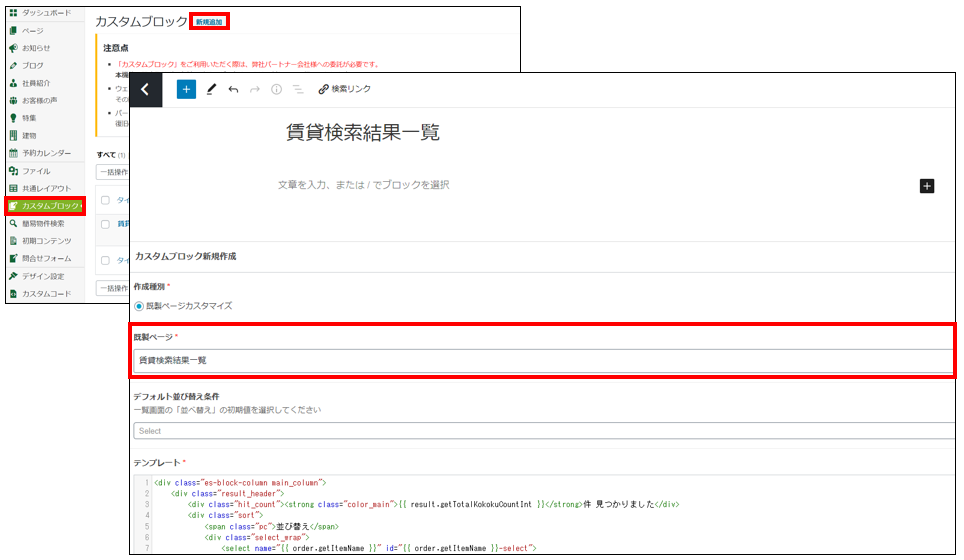This screenshot has height=560, width=964.
Task: Click the 賃貸検索結果一覧 title field
Action: pos(362,133)
